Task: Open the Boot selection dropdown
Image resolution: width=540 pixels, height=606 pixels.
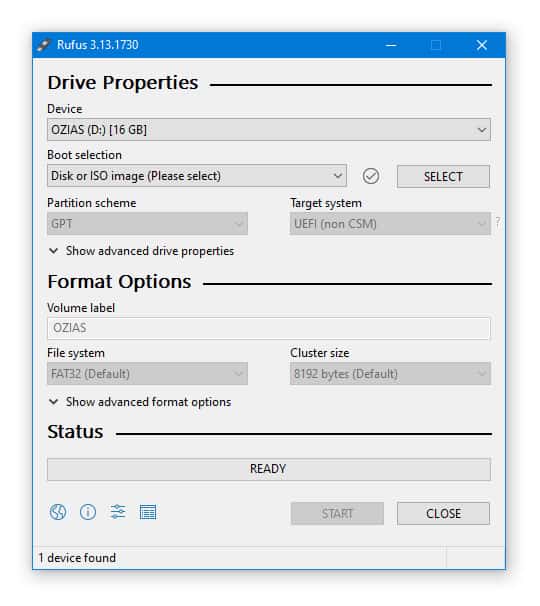Action: [x=197, y=176]
